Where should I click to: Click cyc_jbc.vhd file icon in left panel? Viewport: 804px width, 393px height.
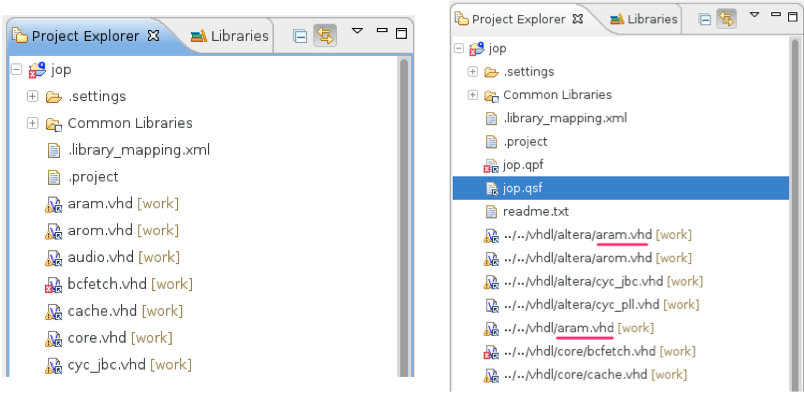[x=54, y=366]
